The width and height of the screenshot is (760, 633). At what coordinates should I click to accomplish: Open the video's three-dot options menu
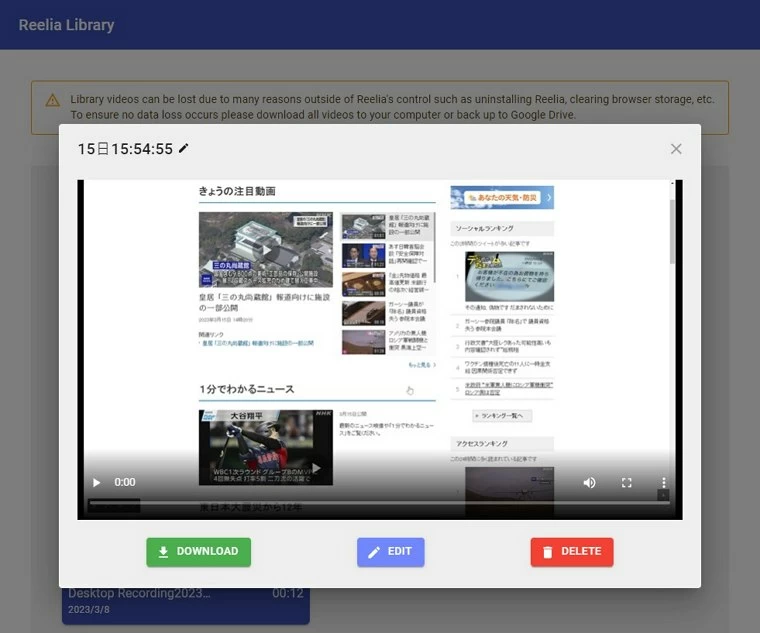coord(662,482)
